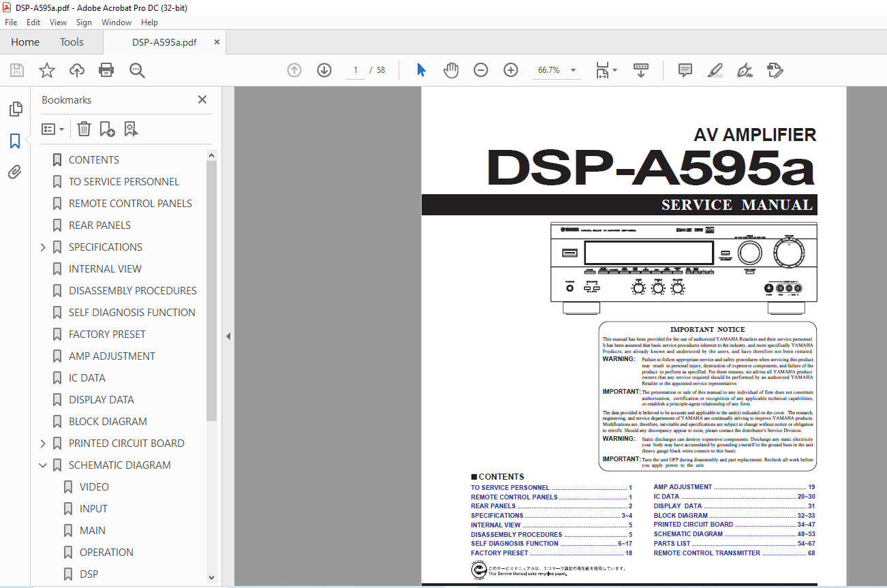Add a sticky note comment
The width and height of the screenshot is (887, 588).
click(685, 70)
